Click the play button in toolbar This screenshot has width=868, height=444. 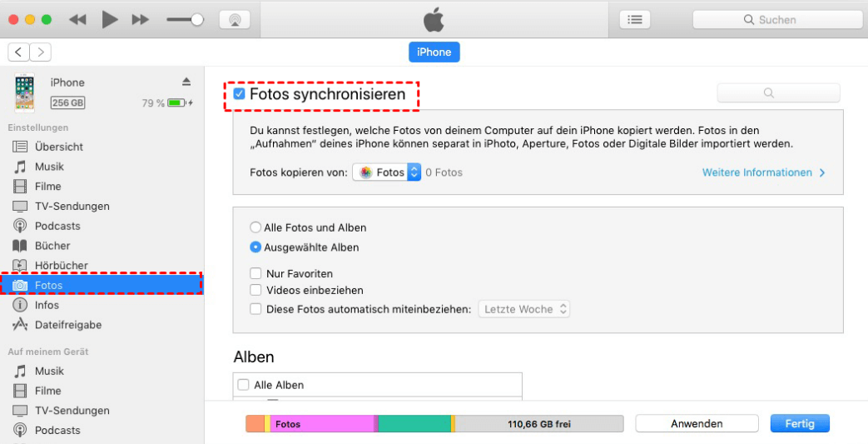pyautogui.click(x=110, y=19)
